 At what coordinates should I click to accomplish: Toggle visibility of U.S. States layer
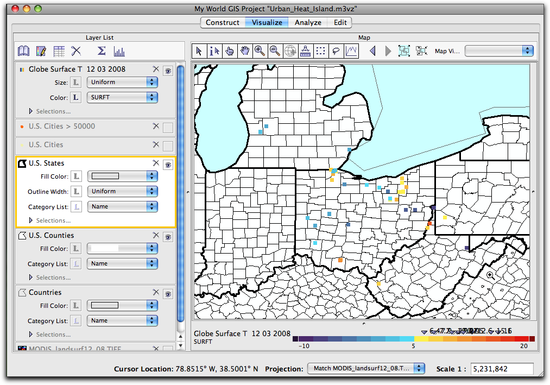pyautogui.click(x=168, y=165)
